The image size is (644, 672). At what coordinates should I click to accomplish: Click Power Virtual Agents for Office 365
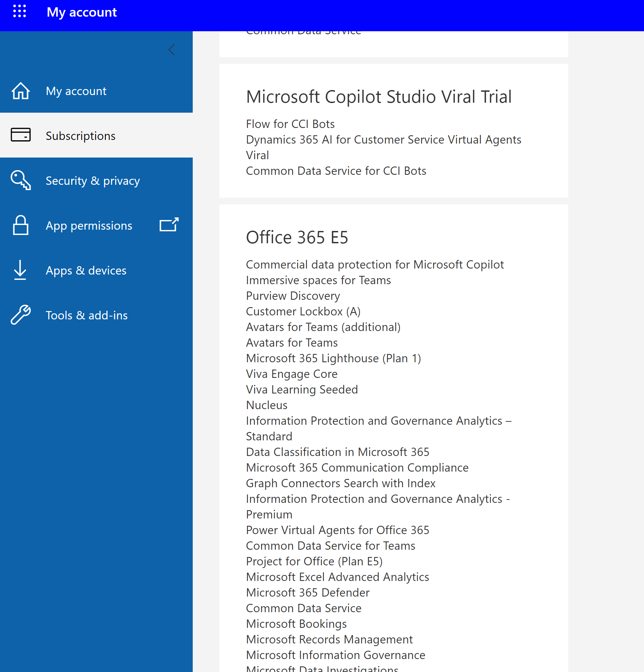coord(337,530)
